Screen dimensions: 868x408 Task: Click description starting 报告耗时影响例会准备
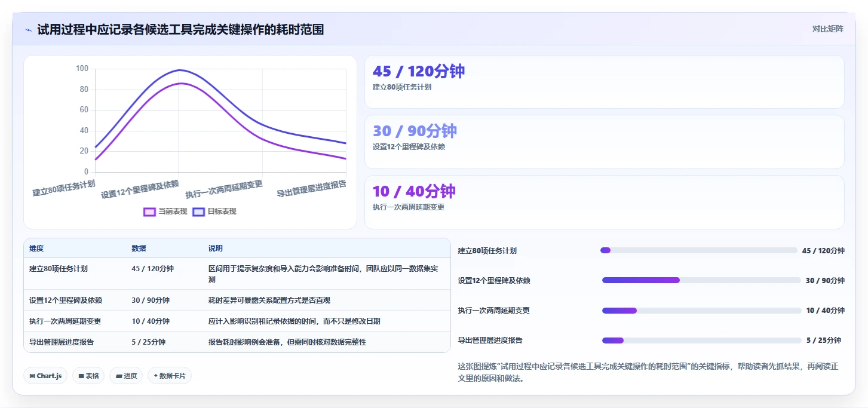pos(287,342)
